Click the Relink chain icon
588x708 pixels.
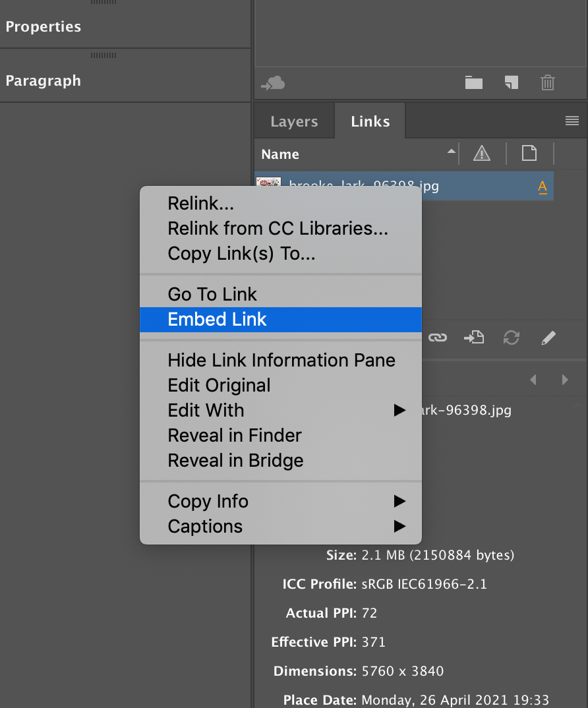coord(437,338)
